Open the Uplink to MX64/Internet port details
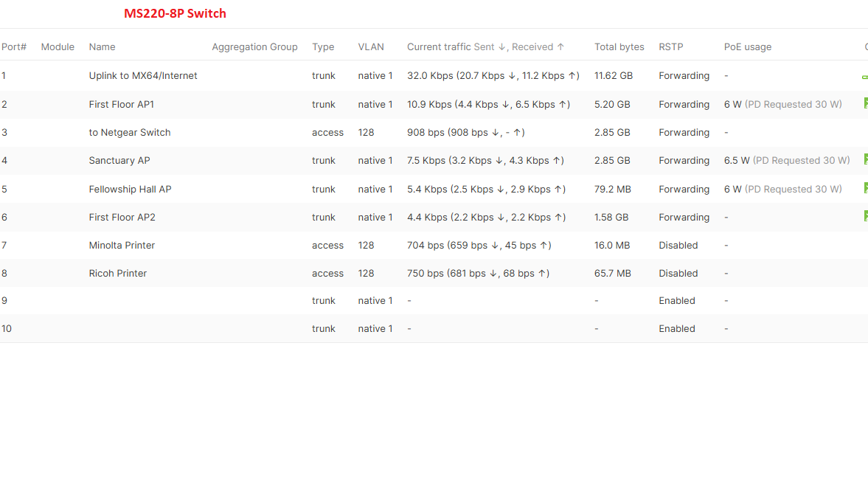868x478 pixels. click(143, 75)
